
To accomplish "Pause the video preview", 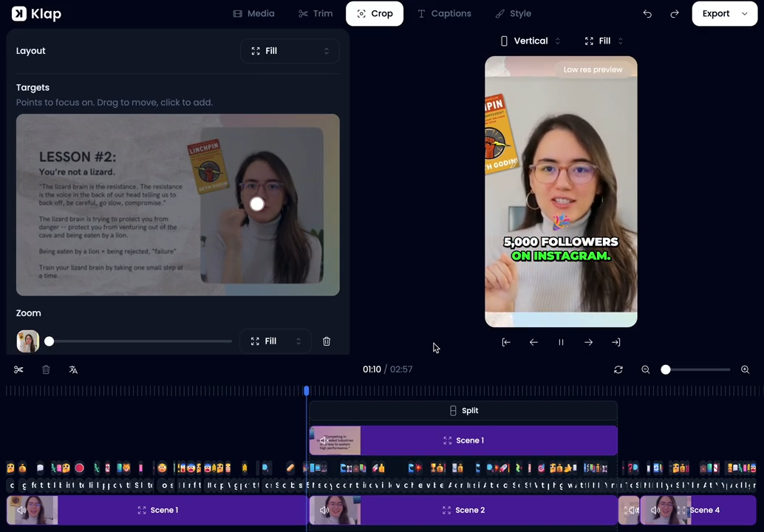I will click(x=561, y=342).
